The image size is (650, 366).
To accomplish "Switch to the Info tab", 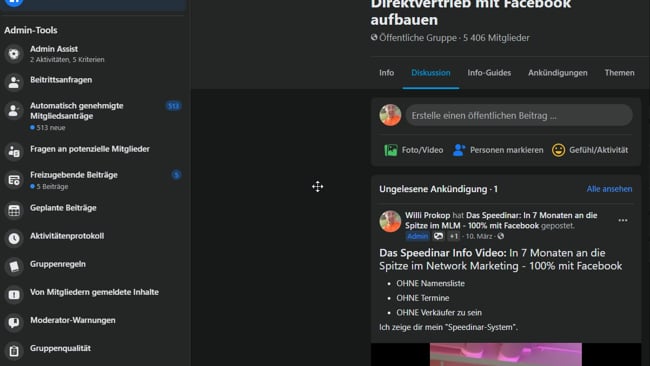I will click(386, 73).
